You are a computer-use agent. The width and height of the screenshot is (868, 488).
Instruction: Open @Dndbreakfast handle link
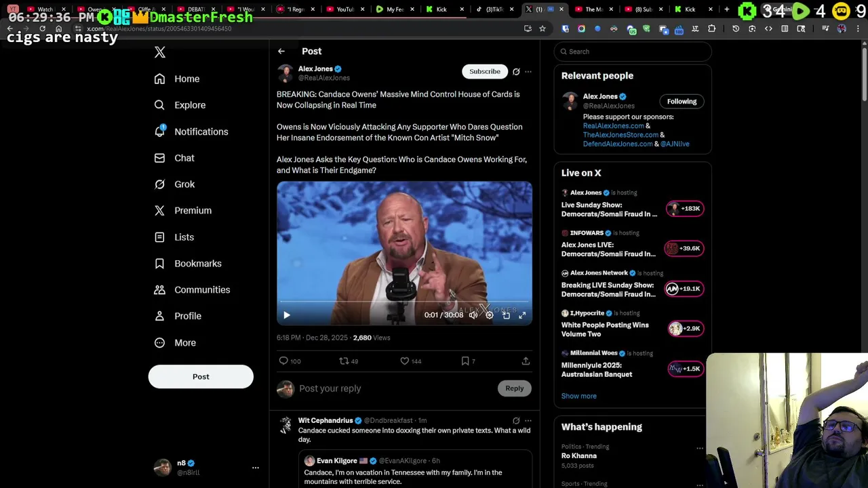coord(388,421)
